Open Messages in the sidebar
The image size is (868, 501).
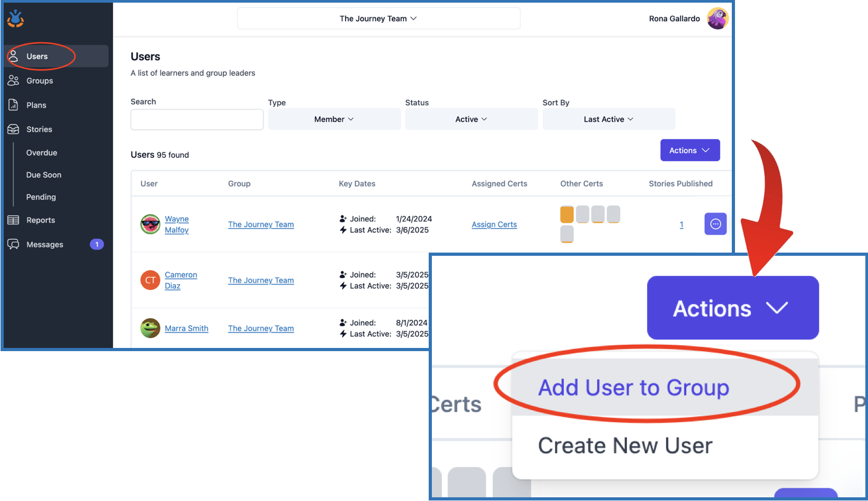tap(45, 244)
